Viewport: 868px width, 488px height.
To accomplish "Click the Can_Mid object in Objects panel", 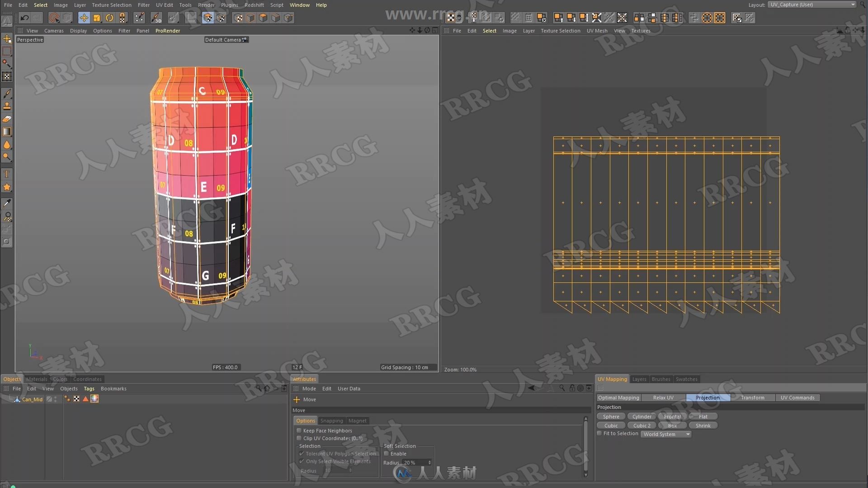I will [31, 399].
